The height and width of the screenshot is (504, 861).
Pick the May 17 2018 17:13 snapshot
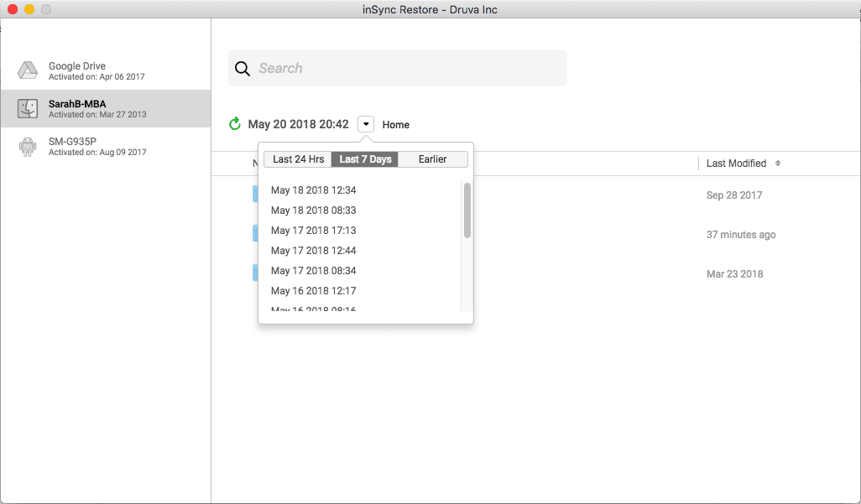pyautogui.click(x=313, y=231)
